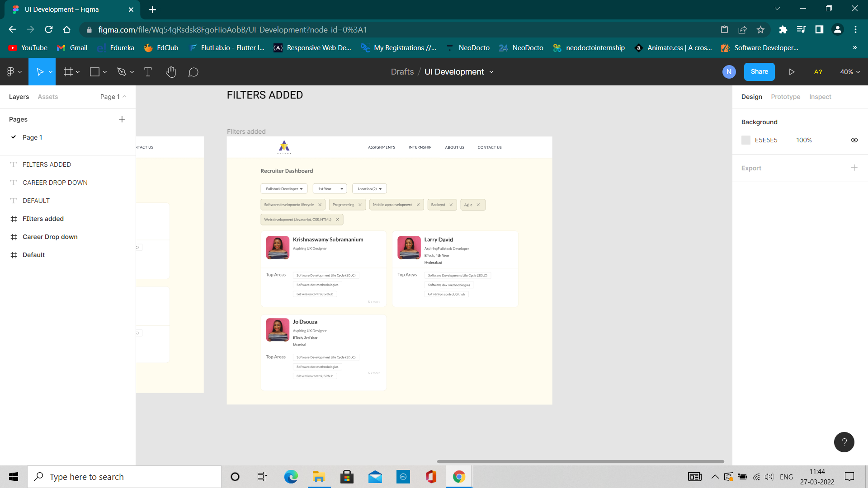Select the Rectangle shape tool

[x=94, y=71]
